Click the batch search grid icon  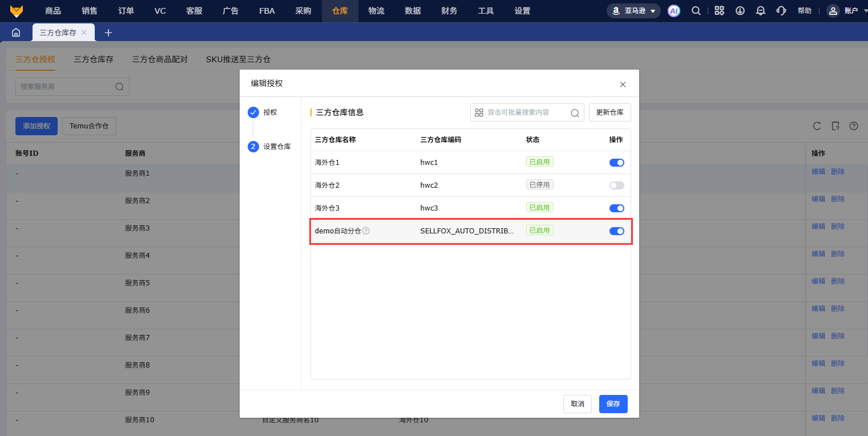(x=479, y=113)
